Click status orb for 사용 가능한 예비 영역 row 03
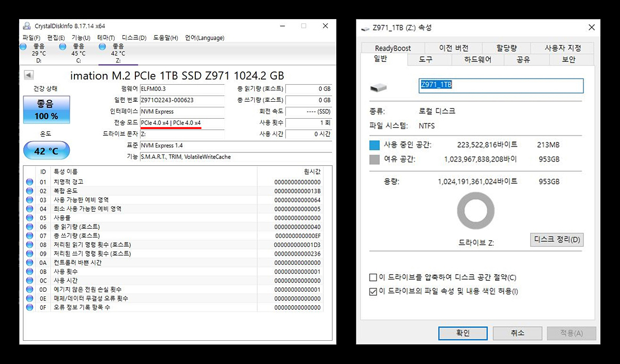The height and width of the screenshot is (364, 620). point(29,200)
